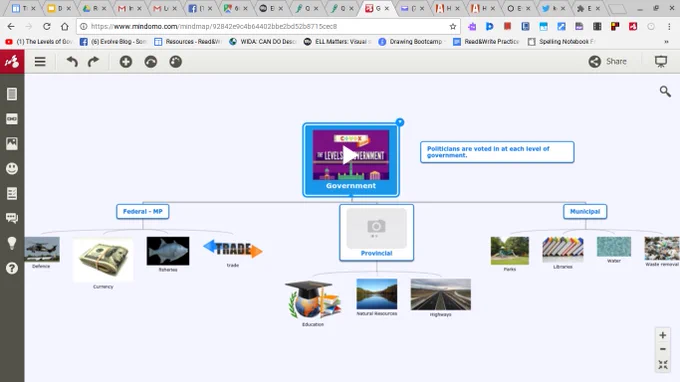Open the Evolve Blog bookmark
The width and height of the screenshot is (680, 382).
pos(114,42)
